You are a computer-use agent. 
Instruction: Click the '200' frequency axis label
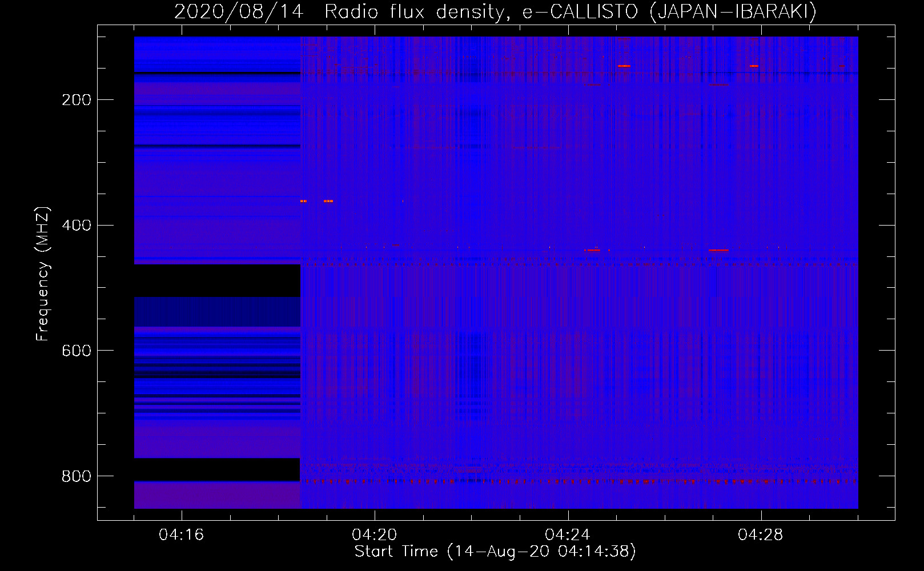tap(77, 100)
